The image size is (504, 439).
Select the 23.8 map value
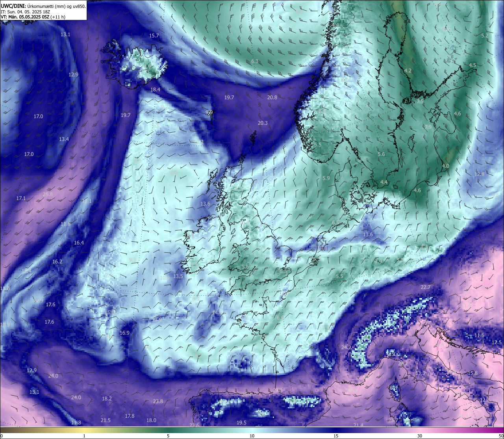pyautogui.click(x=158, y=402)
